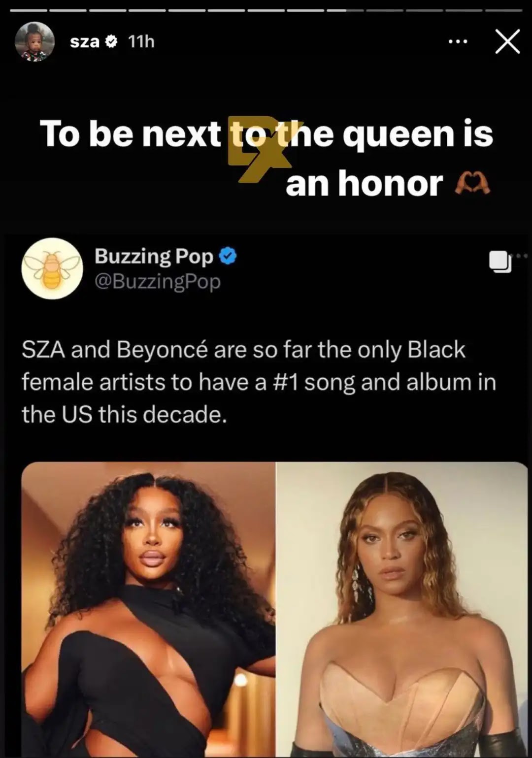This screenshot has height=758, width=532.
Task: Tap the "queen is an honor" caption
Action: (x=389, y=159)
